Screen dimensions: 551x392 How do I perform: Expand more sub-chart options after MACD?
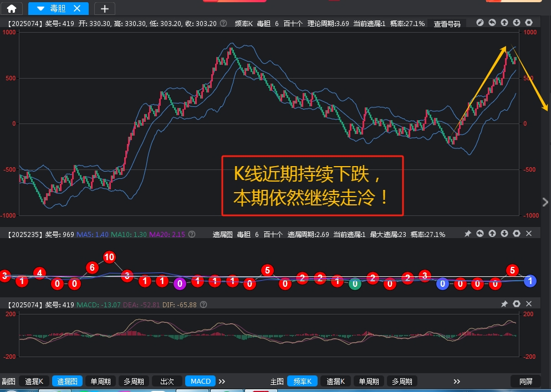point(222,381)
